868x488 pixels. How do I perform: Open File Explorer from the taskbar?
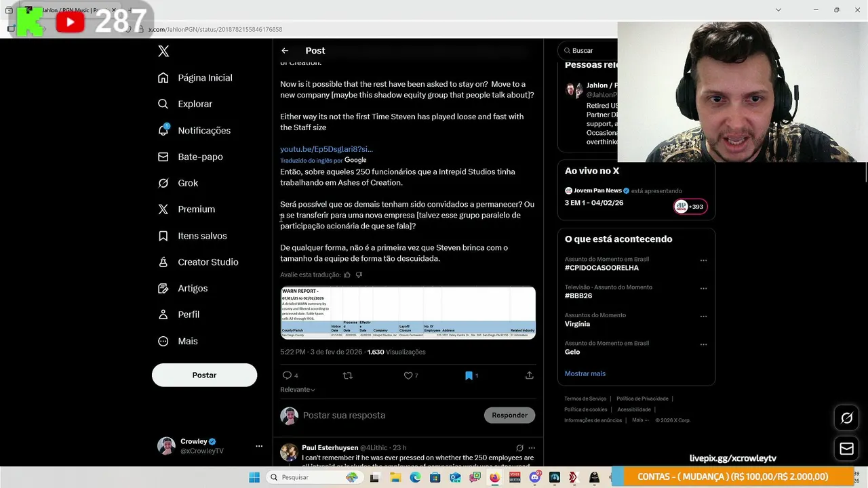pyautogui.click(x=395, y=477)
